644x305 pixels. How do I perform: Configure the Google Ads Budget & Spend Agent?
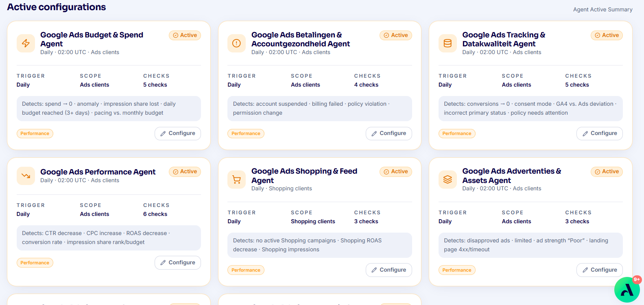(x=178, y=133)
